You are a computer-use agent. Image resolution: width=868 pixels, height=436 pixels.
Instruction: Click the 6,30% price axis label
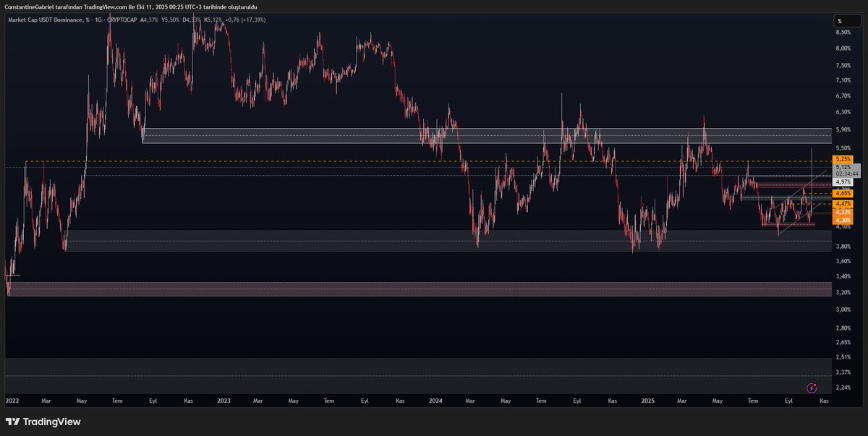(x=843, y=112)
